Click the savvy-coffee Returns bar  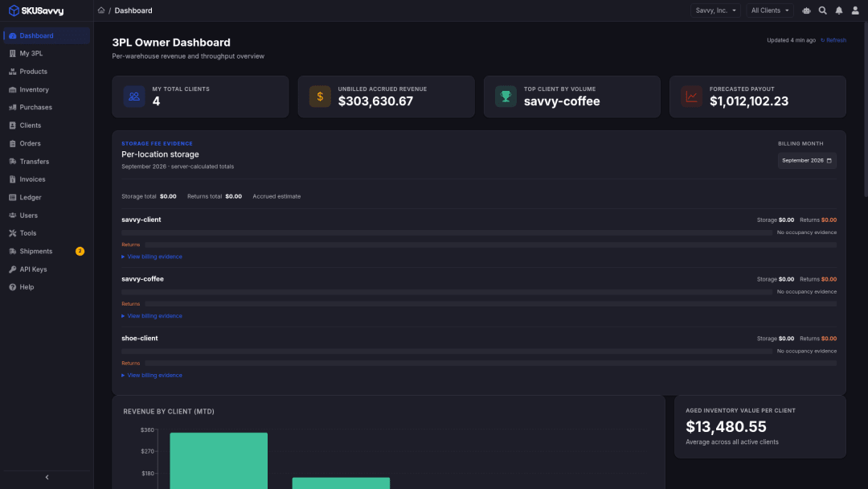[490, 304]
